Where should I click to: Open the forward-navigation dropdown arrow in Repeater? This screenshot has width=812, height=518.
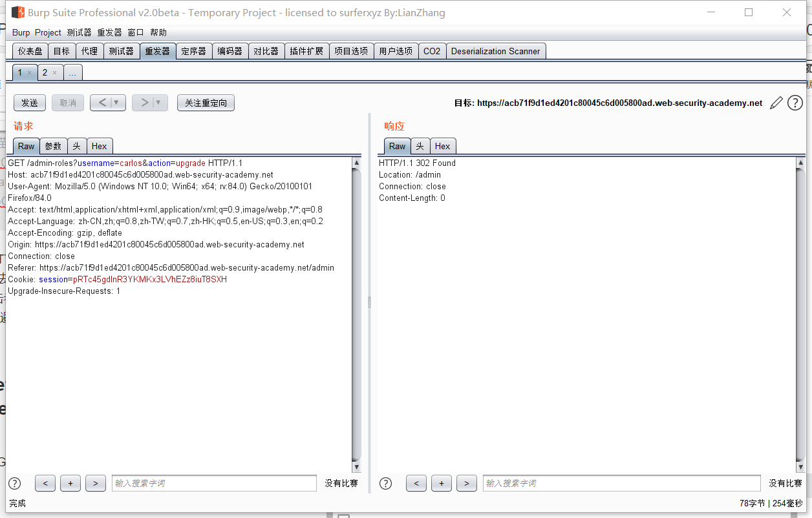click(x=157, y=102)
